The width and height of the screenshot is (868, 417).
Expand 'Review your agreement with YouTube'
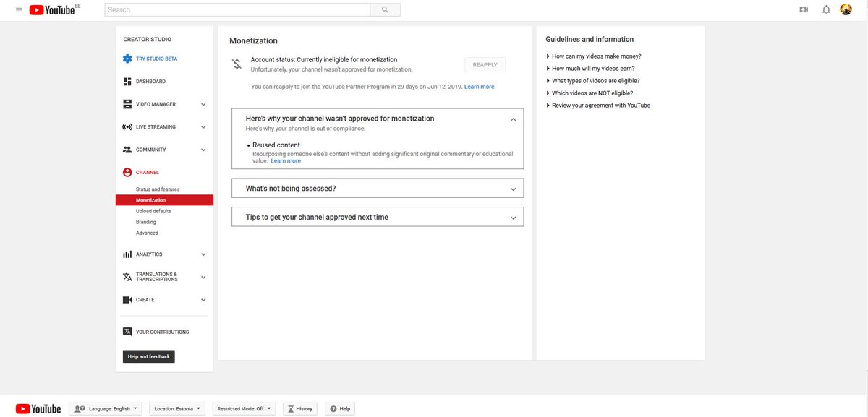coord(598,106)
